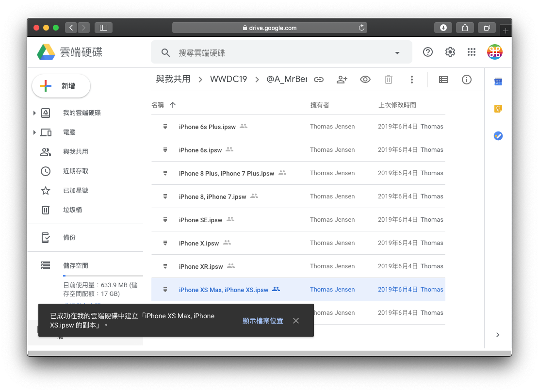539x392 pixels.
Task: Click the remove trash icon in toolbar
Action: 389,80
